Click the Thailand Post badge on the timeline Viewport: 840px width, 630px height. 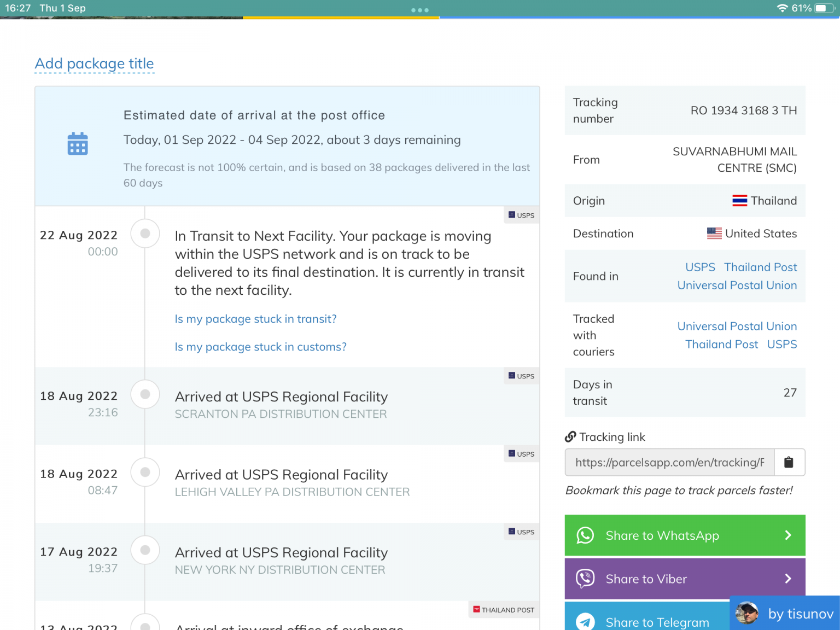(x=504, y=610)
